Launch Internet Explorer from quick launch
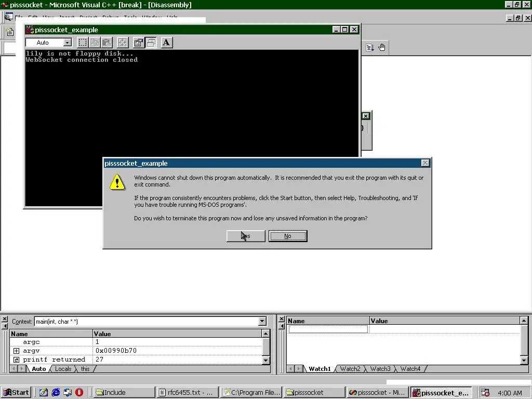This screenshot has height=399, width=532. point(55,393)
